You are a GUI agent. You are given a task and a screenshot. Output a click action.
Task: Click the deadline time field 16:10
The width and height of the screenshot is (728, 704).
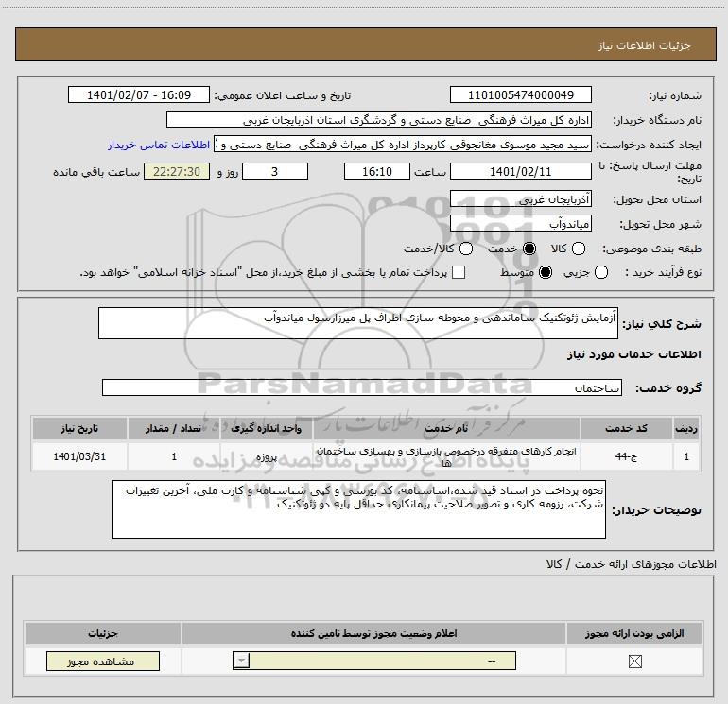coord(377,171)
